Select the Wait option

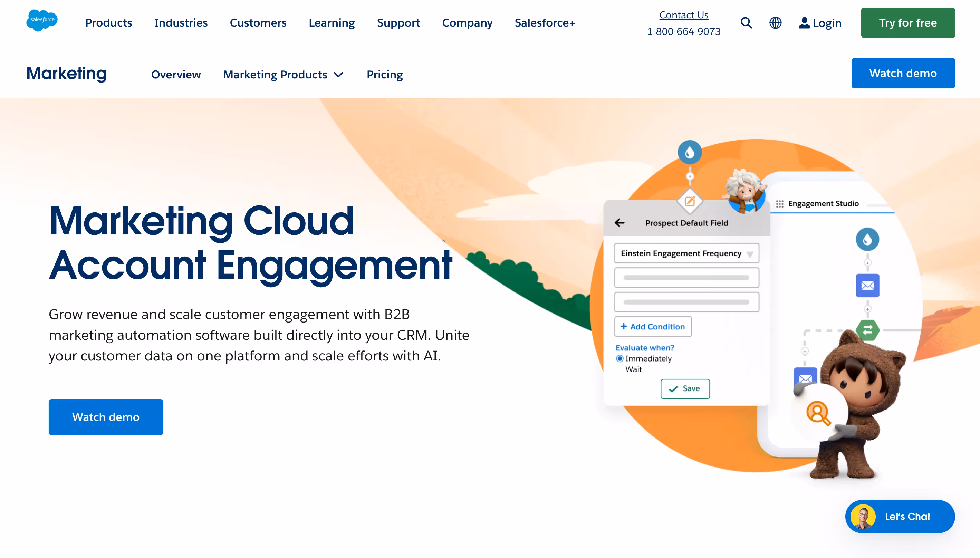point(633,369)
